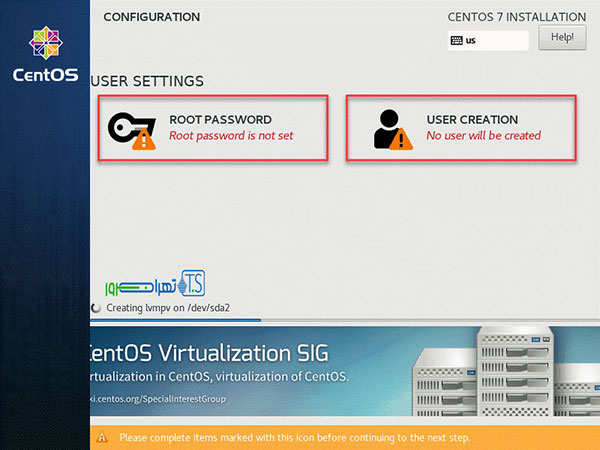
Task: Open the ROOT PASSWORD settings label
Action: tap(220, 119)
